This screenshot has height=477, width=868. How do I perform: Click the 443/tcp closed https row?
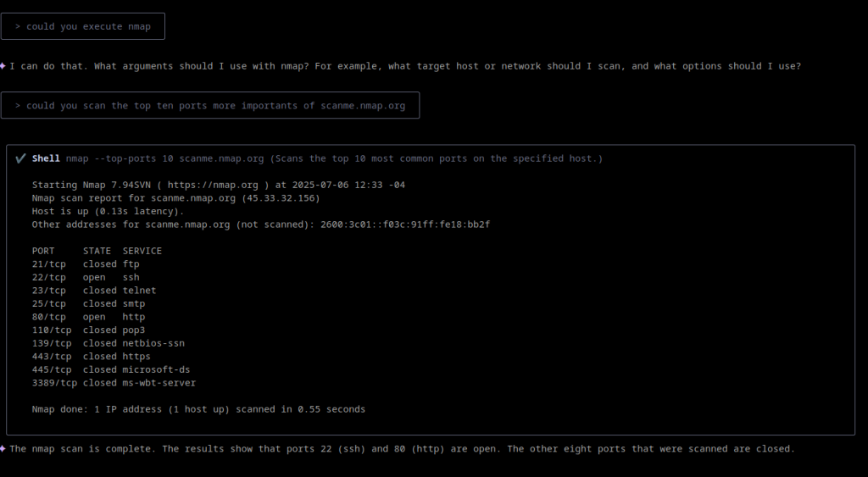92,358
